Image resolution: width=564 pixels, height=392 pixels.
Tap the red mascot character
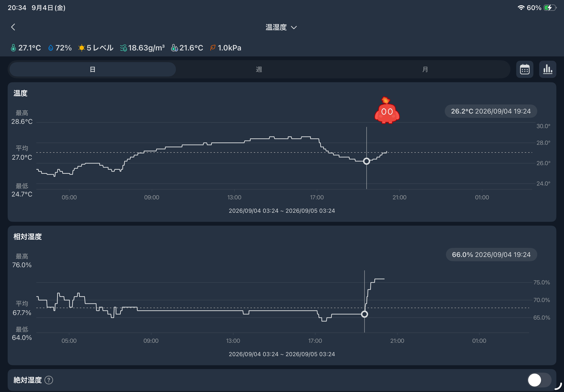tap(387, 110)
